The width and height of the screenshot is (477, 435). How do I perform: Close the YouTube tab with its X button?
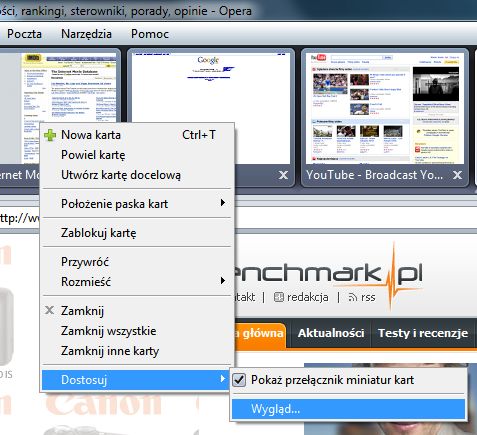point(458,175)
